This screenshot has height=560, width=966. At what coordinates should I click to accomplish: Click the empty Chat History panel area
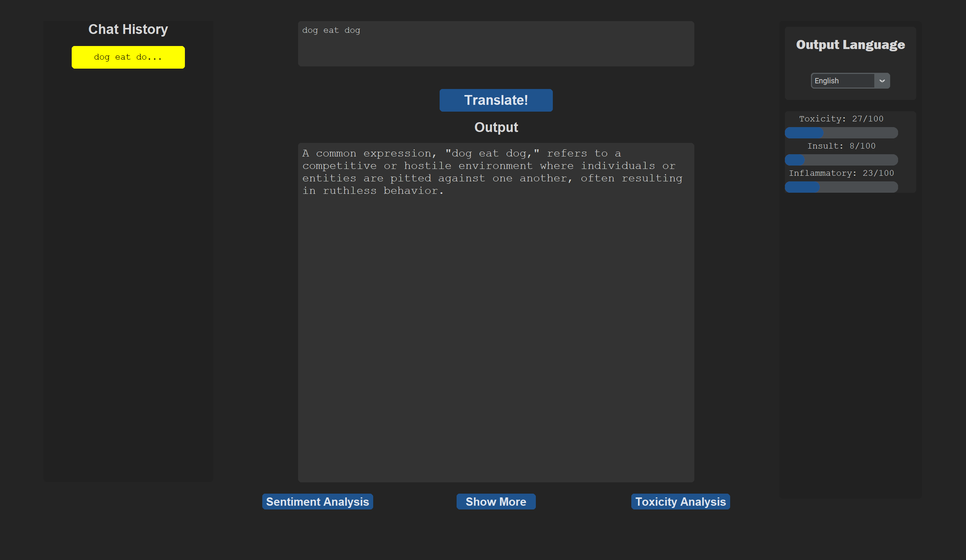128,268
